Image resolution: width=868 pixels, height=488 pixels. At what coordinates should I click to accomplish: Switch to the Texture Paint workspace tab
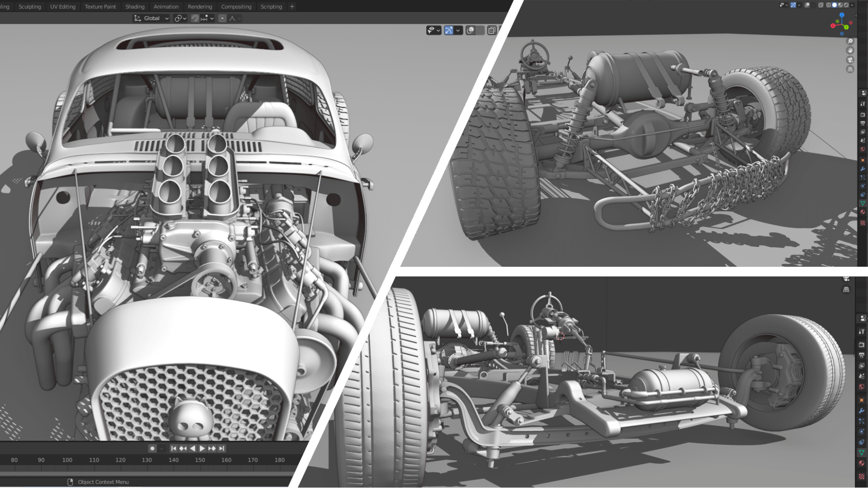pyautogui.click(x=100, y=7)
